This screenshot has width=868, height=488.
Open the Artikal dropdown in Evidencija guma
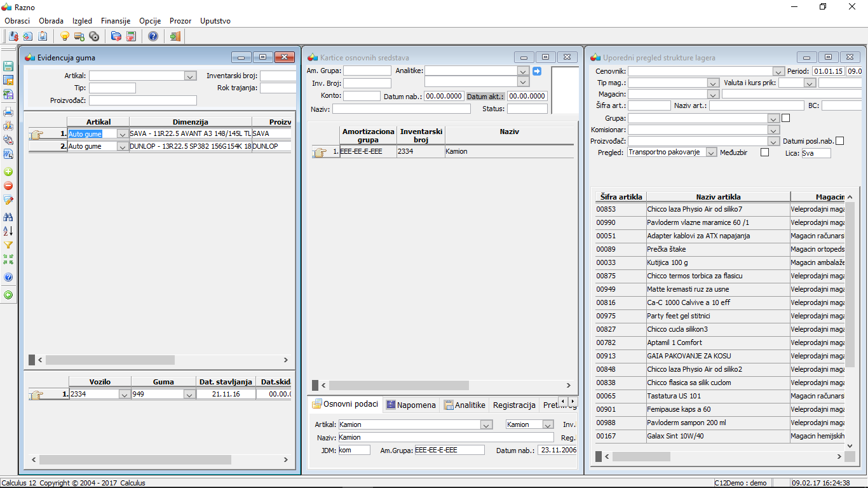point(189,76)
